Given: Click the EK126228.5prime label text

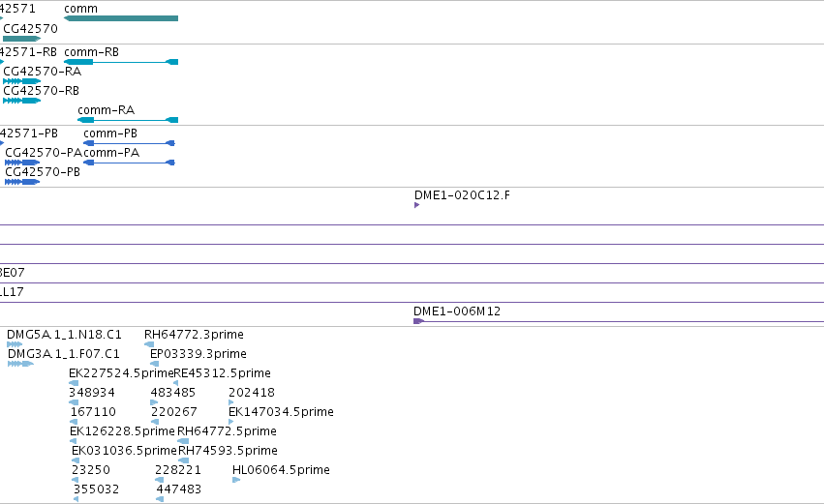Looking at the screenshot, I should [x=122, y=431].
